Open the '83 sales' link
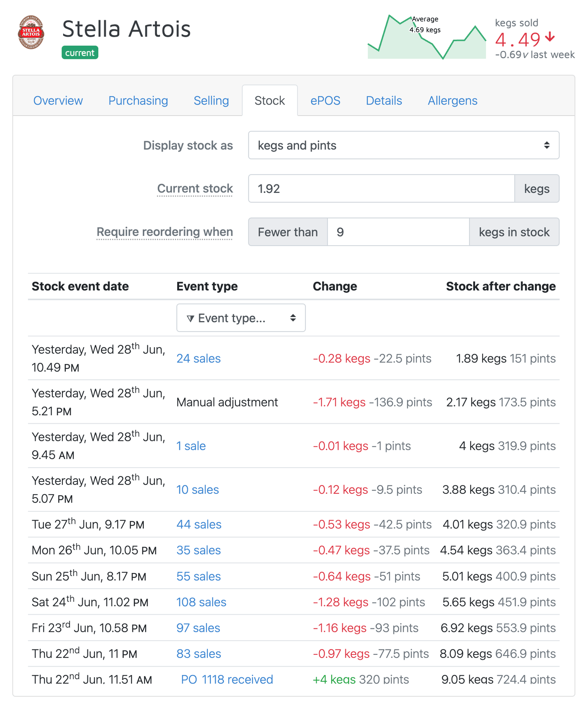The height and width of the screenshot is (705, 588). (x=199, y=654)
